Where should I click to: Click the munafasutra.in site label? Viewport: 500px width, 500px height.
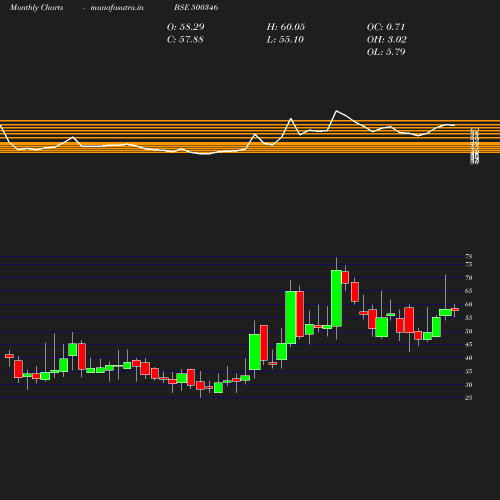[117, 7]
